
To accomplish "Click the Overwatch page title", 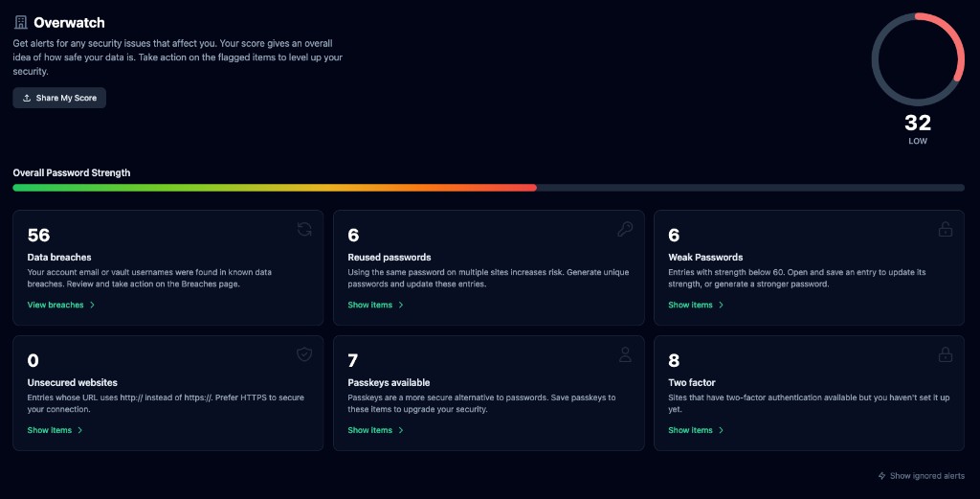I will tap(69, 22).
